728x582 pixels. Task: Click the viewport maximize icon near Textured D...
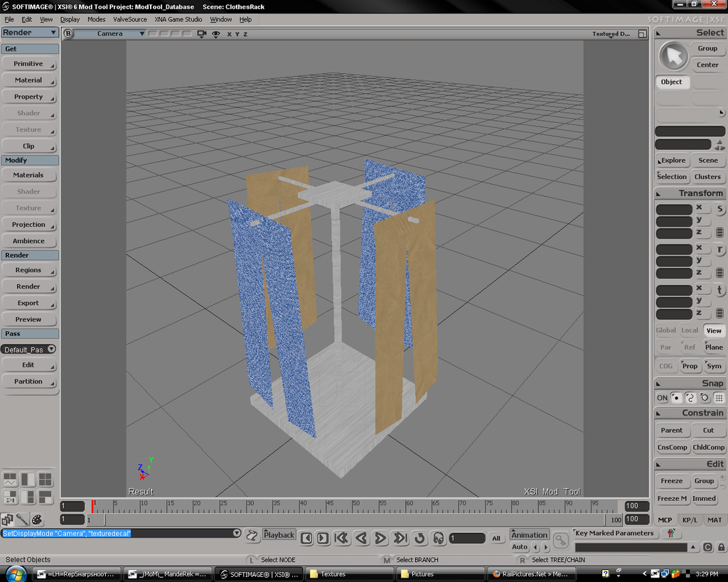click(642, 34)
